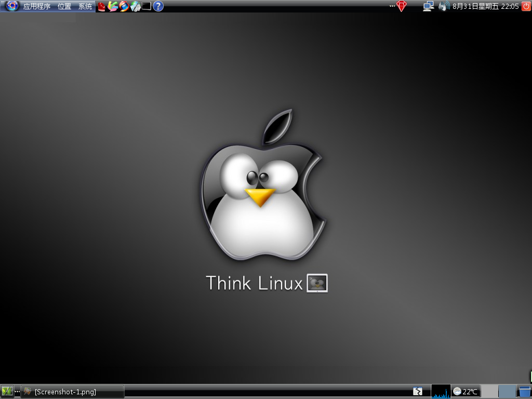Open the terminal launcher

[146, 6]
